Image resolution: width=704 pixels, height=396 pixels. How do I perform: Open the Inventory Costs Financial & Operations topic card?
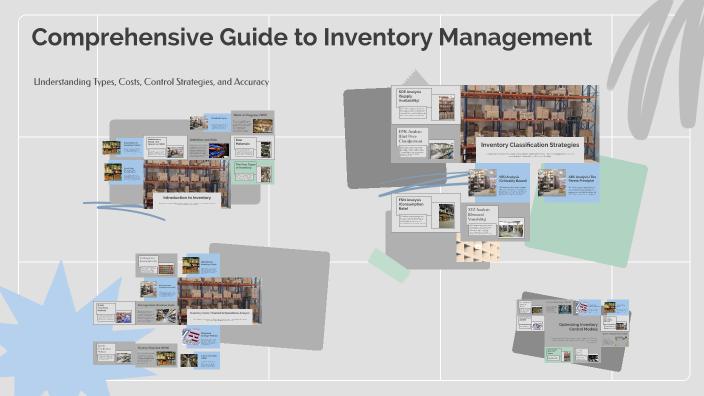click(220, 301)
